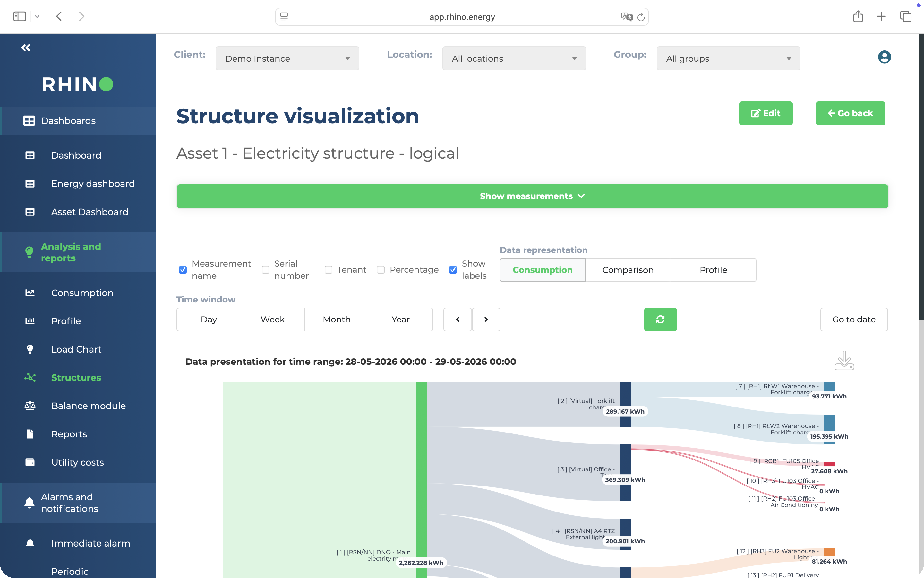Click the green refresh icon button
Image resolution: width=924 pixels, height=578 pixels.
pos(660,319)
